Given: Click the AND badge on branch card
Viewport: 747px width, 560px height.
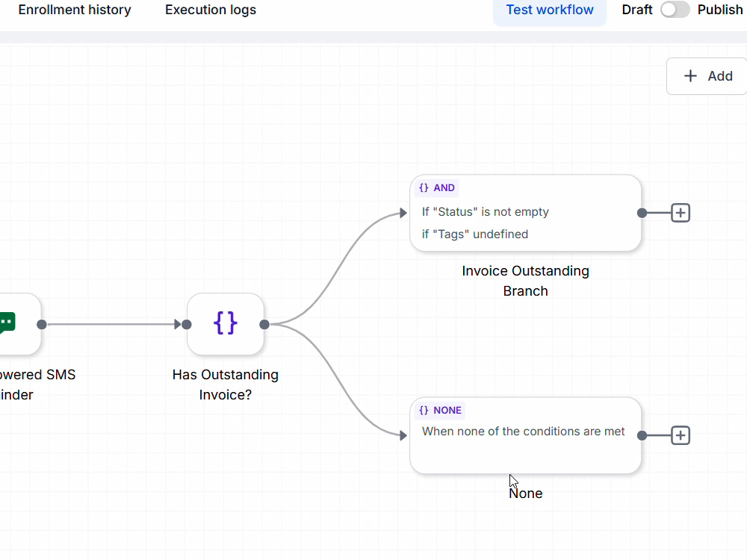Looking at the screenshot, I should click(x=437, y=187).
